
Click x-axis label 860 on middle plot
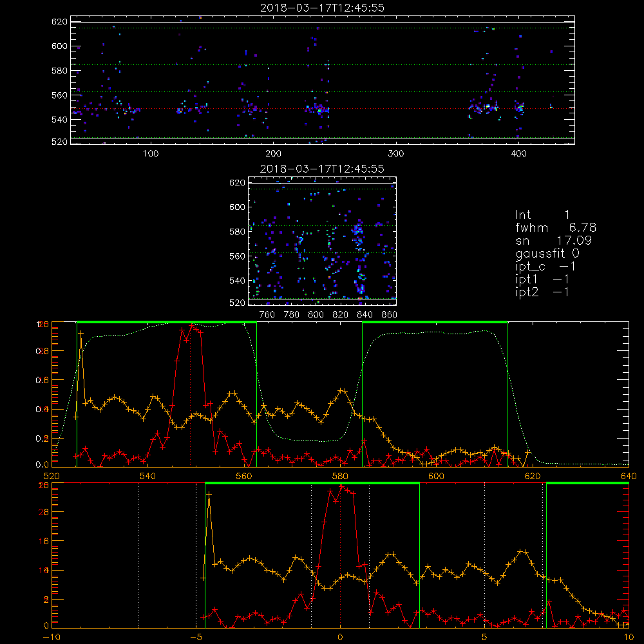(x=389, y=315)
